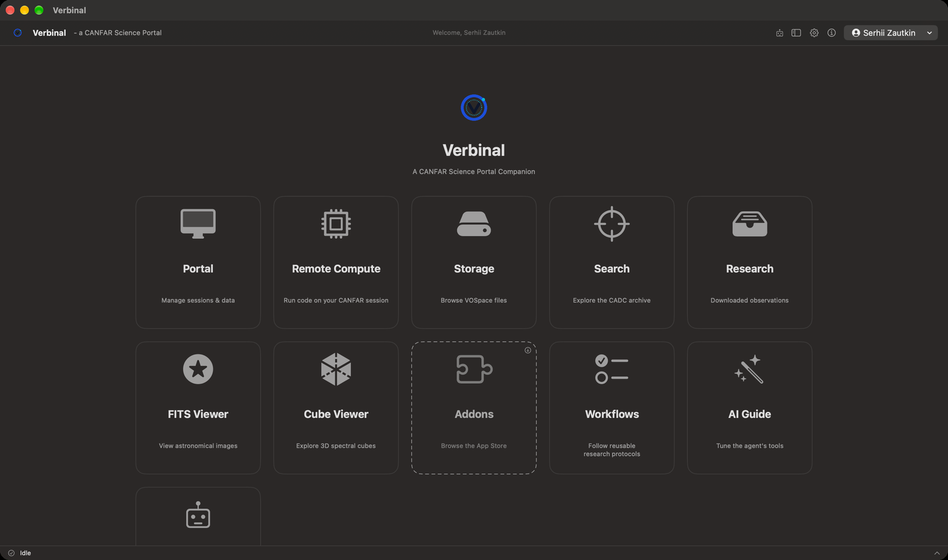Open AI Guide magic wand icon
This screenshot has height=560, width=948.
(x=749, y=369)
